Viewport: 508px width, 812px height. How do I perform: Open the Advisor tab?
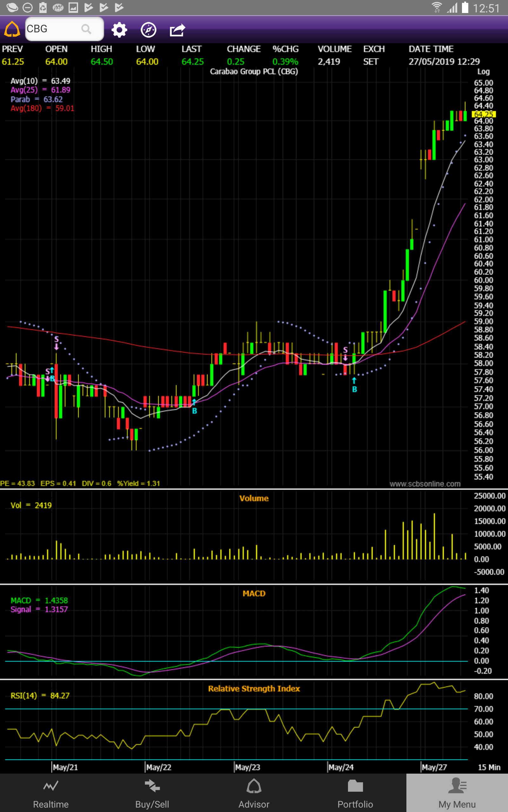click(x=254, y=793)
